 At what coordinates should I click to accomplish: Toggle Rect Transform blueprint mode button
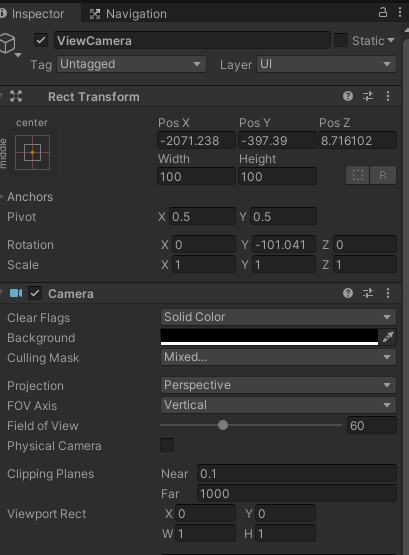358,175
